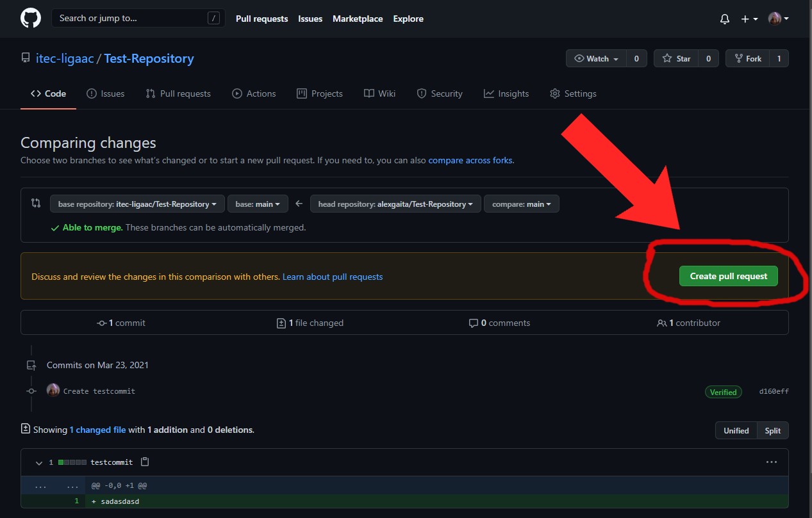Click the Commits on Mar 23, 2021 text

pos(97,365)
